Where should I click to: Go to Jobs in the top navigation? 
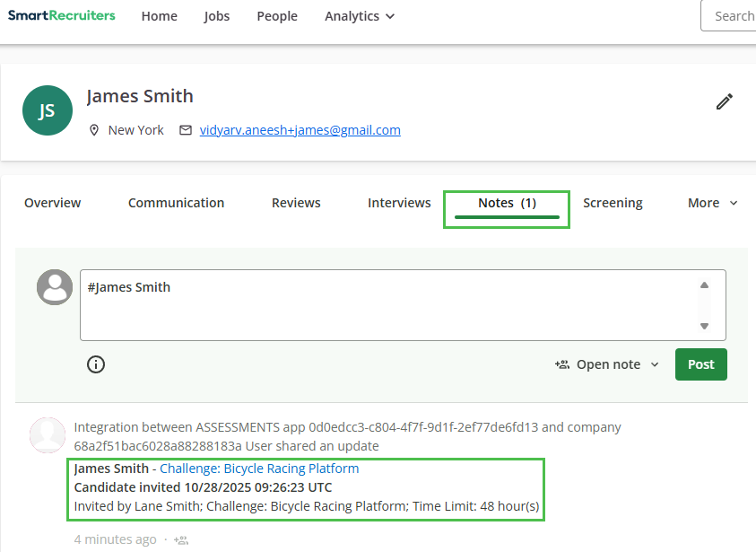coord(217,16)
